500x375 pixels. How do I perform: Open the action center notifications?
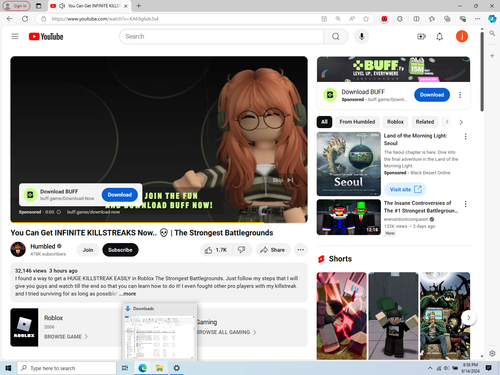[x=489, y=368]
